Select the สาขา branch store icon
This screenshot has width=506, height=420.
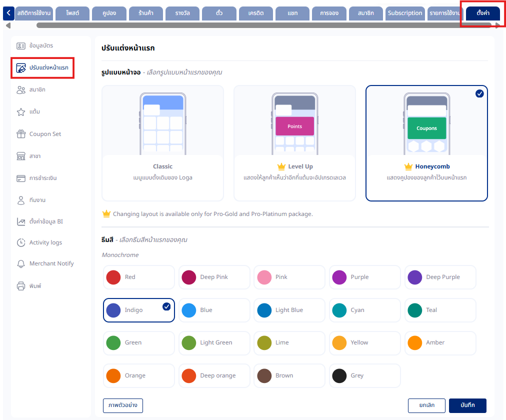[21, 156]
